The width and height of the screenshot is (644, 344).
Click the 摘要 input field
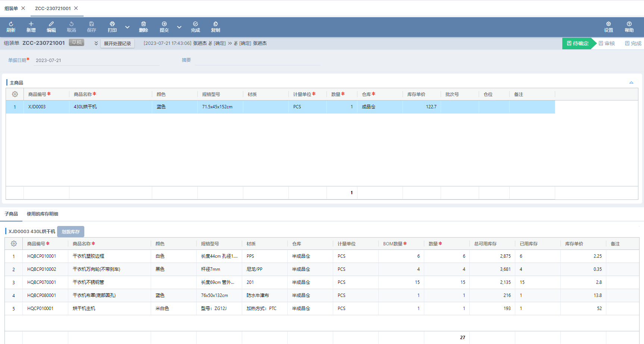(x=257, y=60)
